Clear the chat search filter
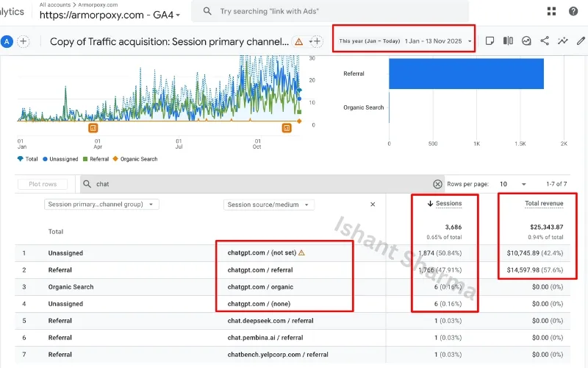 coord(437,184)
